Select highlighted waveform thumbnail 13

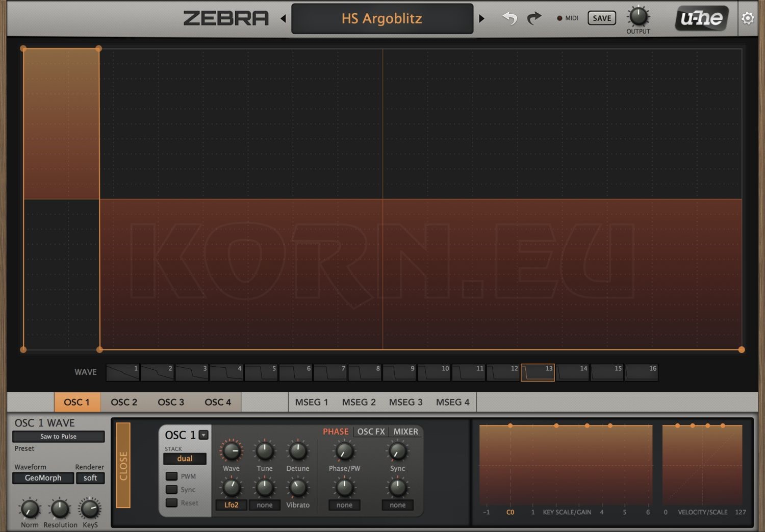(x=538, y=372)
